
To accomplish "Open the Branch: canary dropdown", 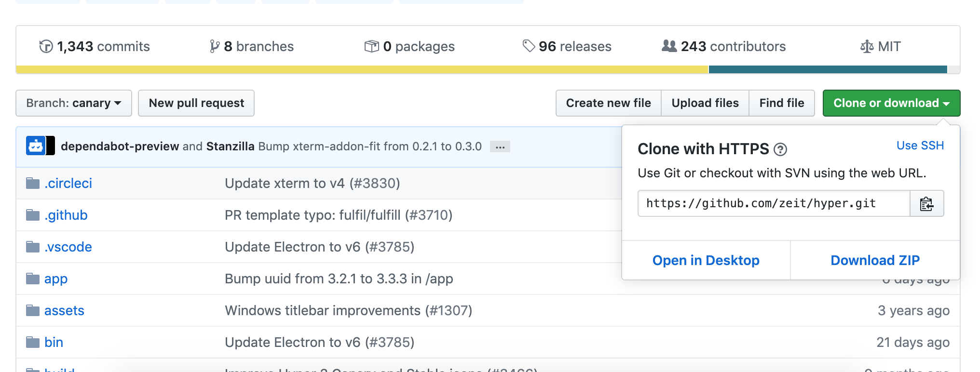I will [74, 103].
